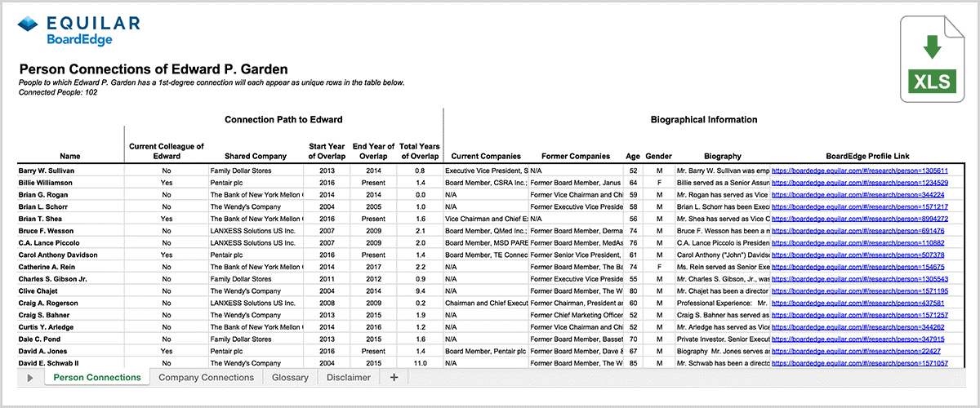Select the Gender column header
980x408 pixels.
click(659, 157)
